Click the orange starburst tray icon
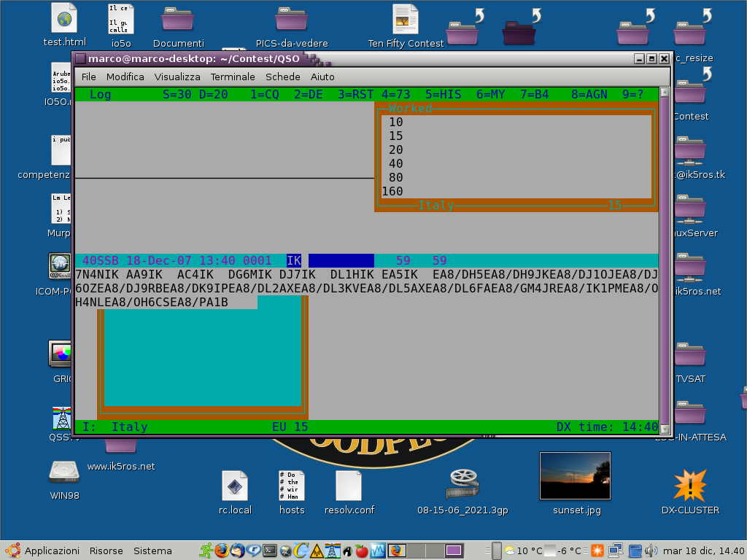 coord(597,551)
